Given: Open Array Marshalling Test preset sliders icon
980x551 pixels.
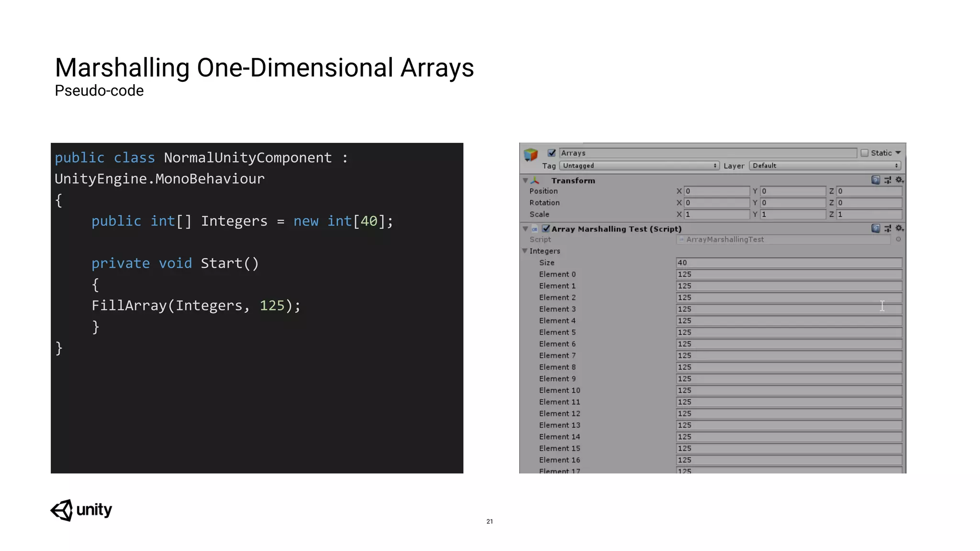Looking at the screenshot, I should [888, 228].
